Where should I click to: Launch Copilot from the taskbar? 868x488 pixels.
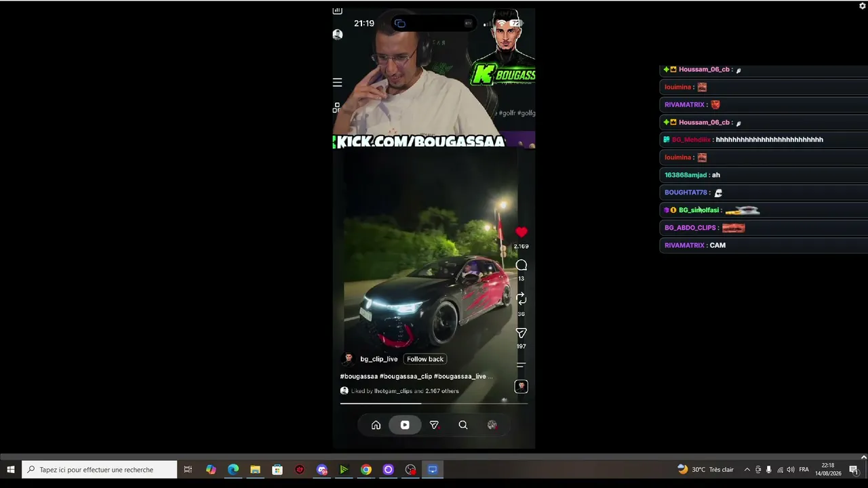[211, 469]
